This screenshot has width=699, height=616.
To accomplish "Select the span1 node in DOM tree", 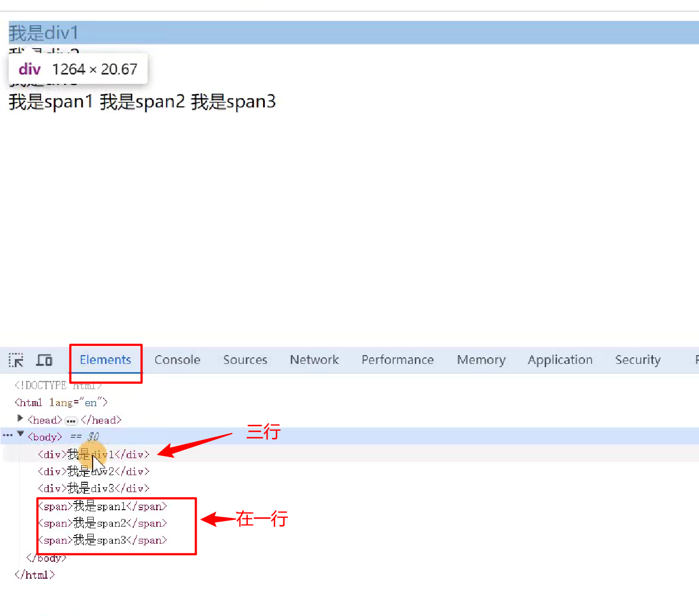I will click(x=102, y=506).
